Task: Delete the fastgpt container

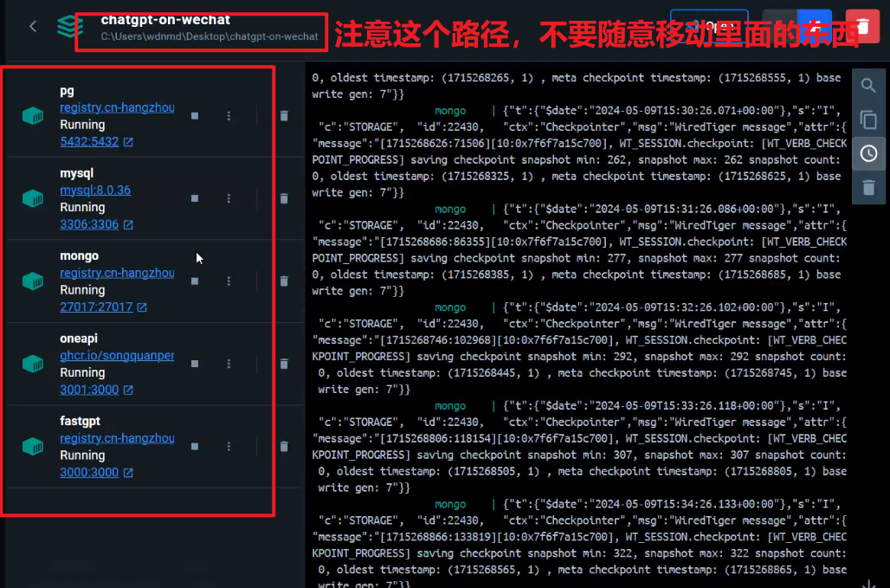Action: (284, 446)
